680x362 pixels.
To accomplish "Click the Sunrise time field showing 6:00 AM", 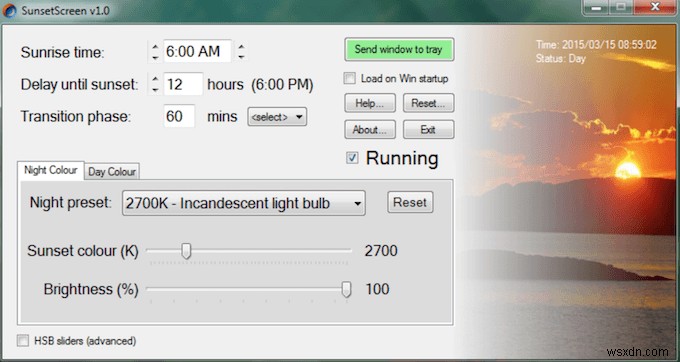I will tap(197, 52).
